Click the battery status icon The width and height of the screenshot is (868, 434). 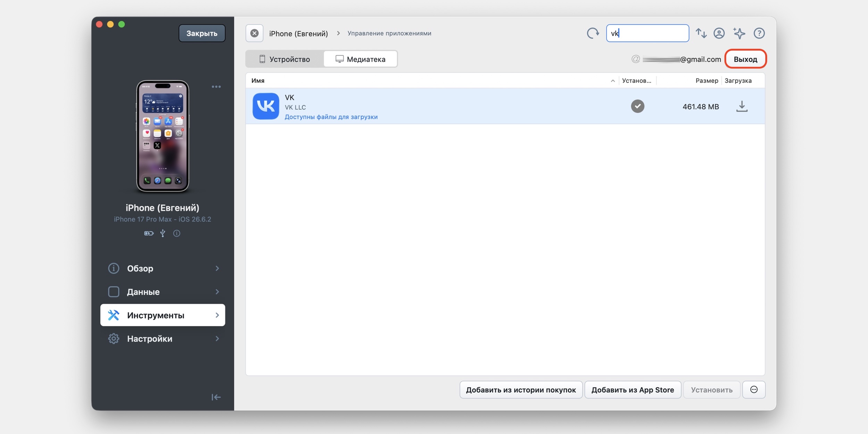pos(149,233)
